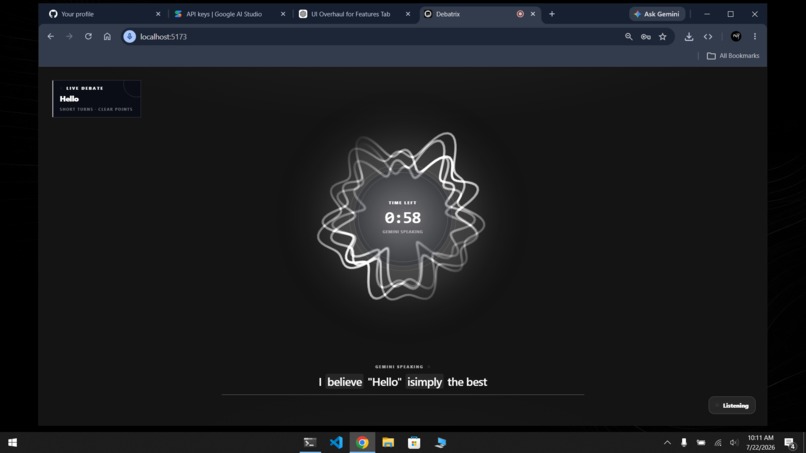Click the quoted "Hello" in transcript
The image size is (806, 453).
click(x=384, y=382)
